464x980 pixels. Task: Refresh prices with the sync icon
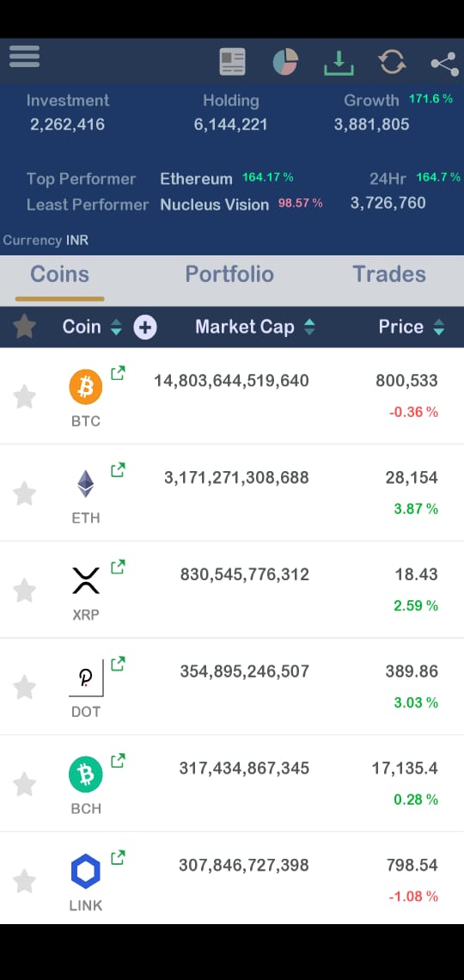tap(392, 62)
